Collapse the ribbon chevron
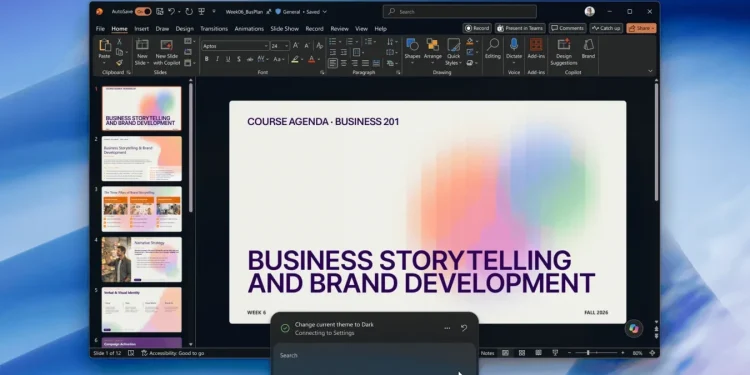The image size is (750, 375). pyautogui.click(x=650, y=71)
